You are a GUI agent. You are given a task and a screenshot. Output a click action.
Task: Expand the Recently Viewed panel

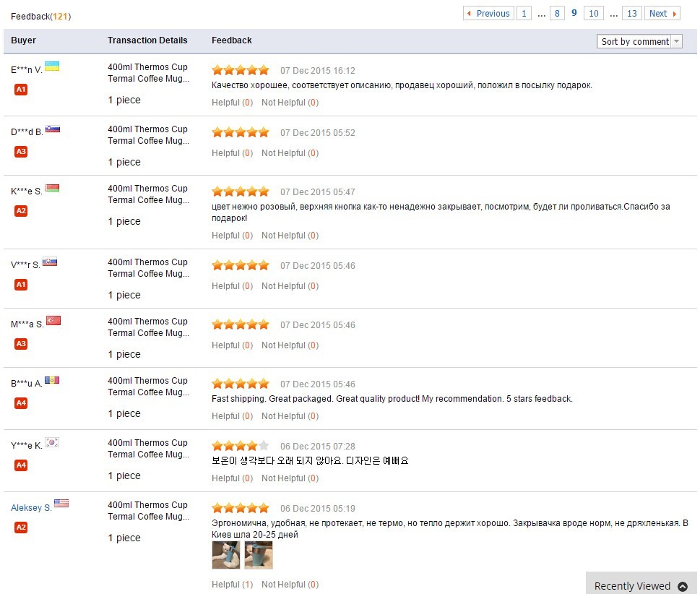pos(641,586)
